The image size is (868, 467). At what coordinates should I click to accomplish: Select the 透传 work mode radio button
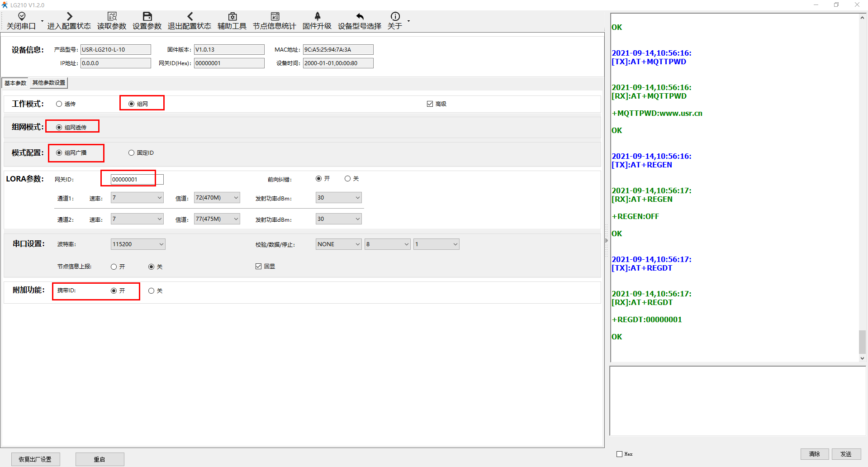[x=59, y=104]
